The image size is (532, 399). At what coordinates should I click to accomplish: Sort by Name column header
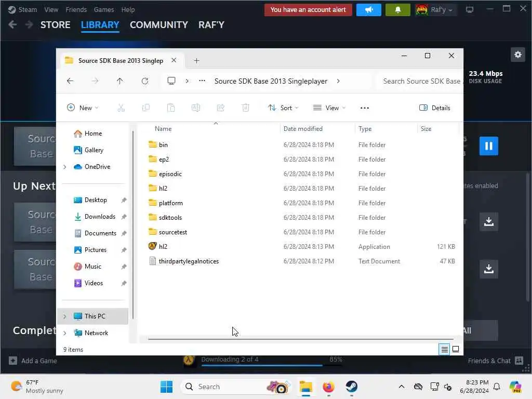(163, 129)
